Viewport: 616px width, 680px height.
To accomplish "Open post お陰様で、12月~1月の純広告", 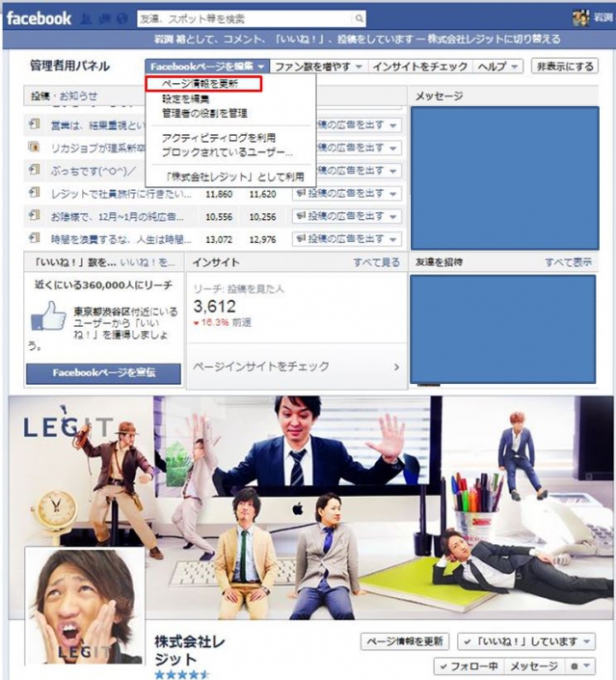I will 117,216.
